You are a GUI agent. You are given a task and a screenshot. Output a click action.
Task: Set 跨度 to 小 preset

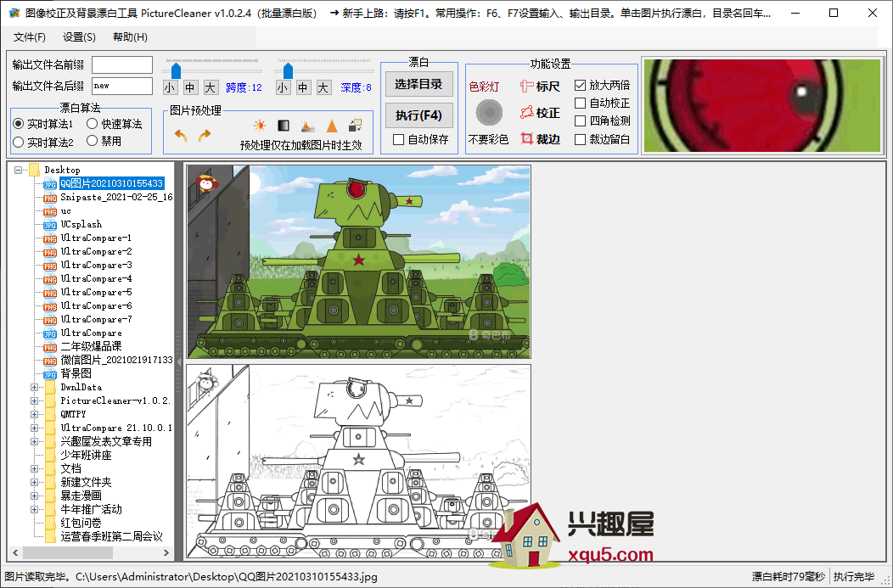(169, 87)
